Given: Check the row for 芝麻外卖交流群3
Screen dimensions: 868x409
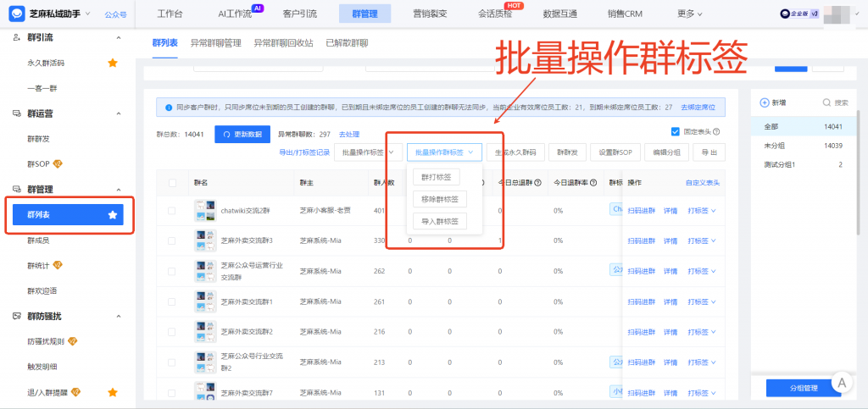Looking at the screenshot, I should click(x=171, y=241).
